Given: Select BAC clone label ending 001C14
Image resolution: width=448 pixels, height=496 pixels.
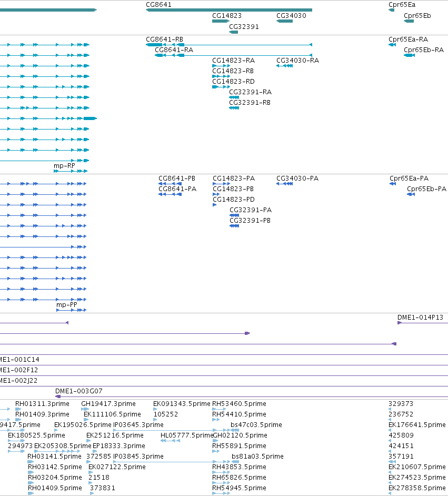Looking at the screenshot, I should pos(19,359).
